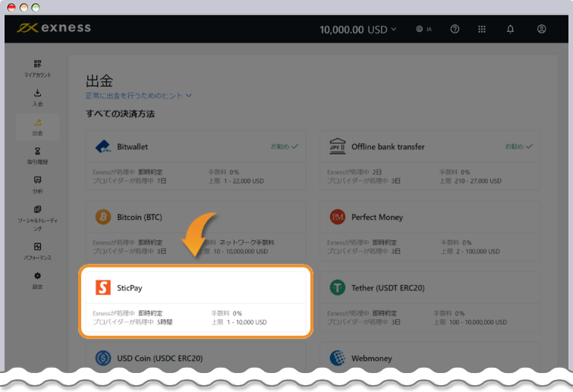This screenshot has height=392, width=573.
Task: Choose the Webmoney payment method
Action: 430,358
